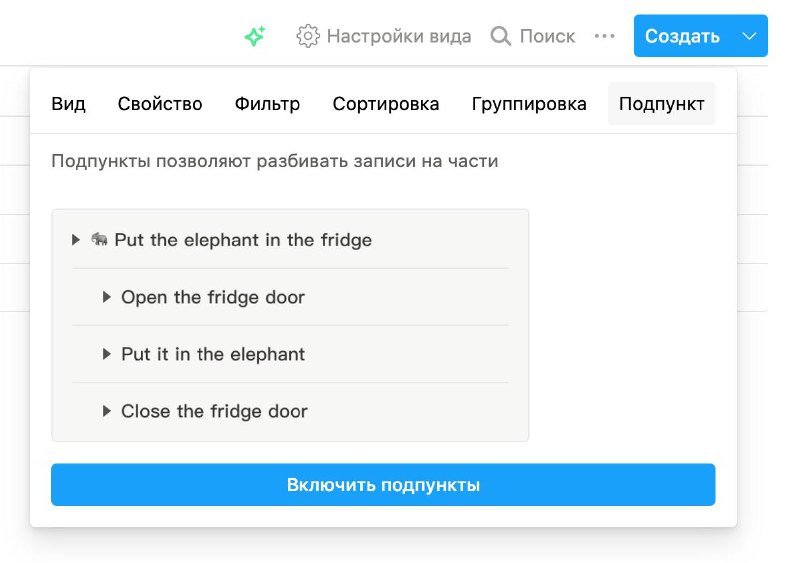This screenshot has height=563, width=800.
Task: Click the Поиск search text
Action: [x=547, y=36]
